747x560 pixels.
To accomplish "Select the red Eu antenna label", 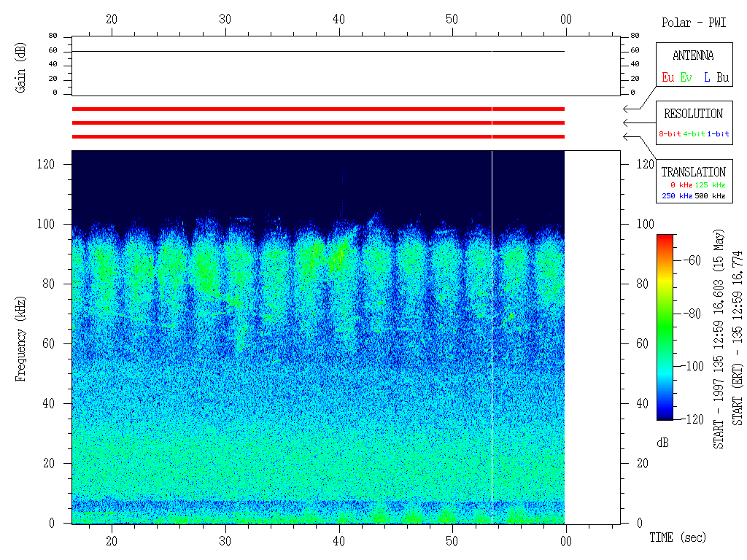I will pos(667,77).
